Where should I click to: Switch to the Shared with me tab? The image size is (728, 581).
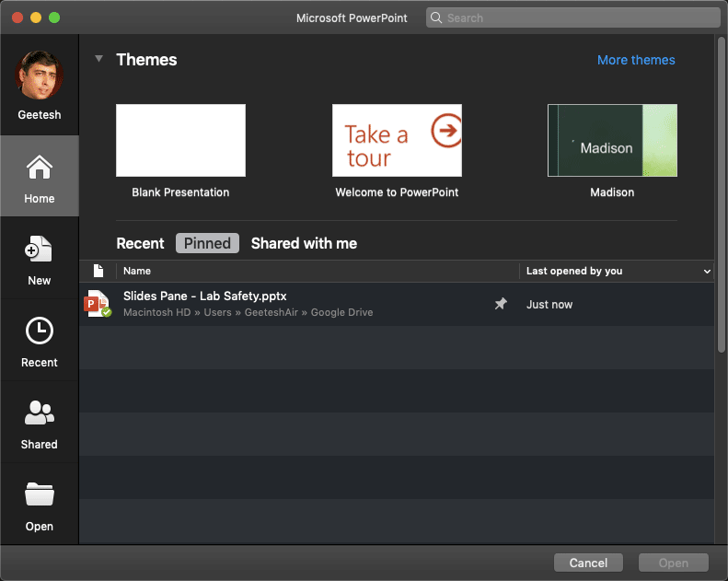pos(304,243)
